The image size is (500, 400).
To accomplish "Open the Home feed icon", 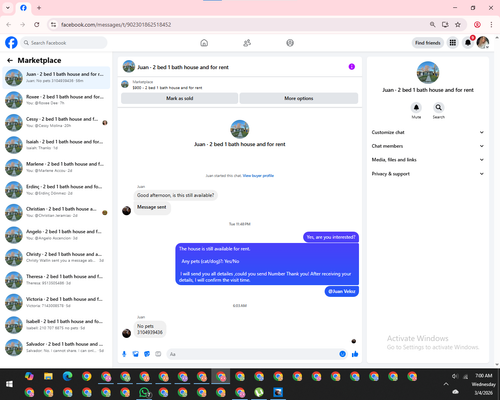I will [x=204, y=43].
